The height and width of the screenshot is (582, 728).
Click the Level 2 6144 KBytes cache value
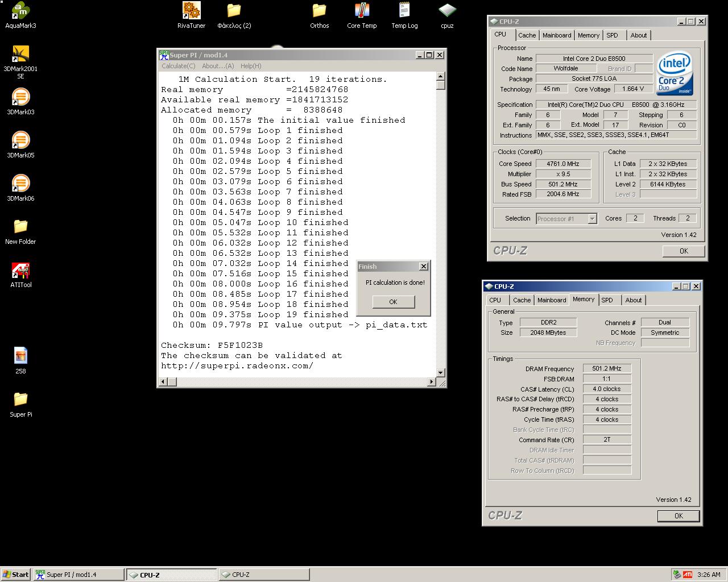pyautogui.click(x=668, y=184)
